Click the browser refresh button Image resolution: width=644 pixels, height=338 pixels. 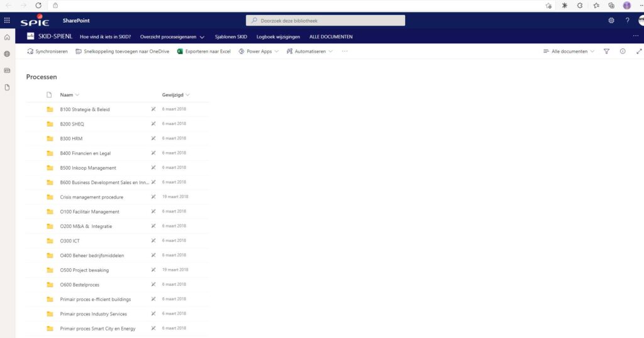tap(38, 5)
